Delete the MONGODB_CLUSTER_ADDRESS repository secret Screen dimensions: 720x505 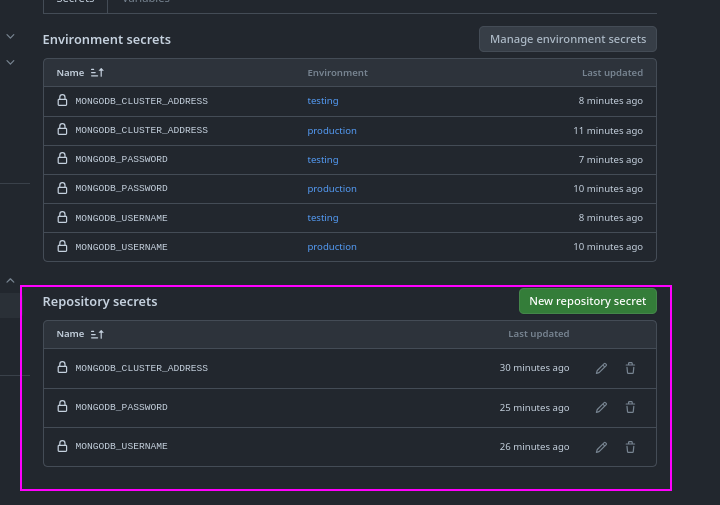[630, 368]
